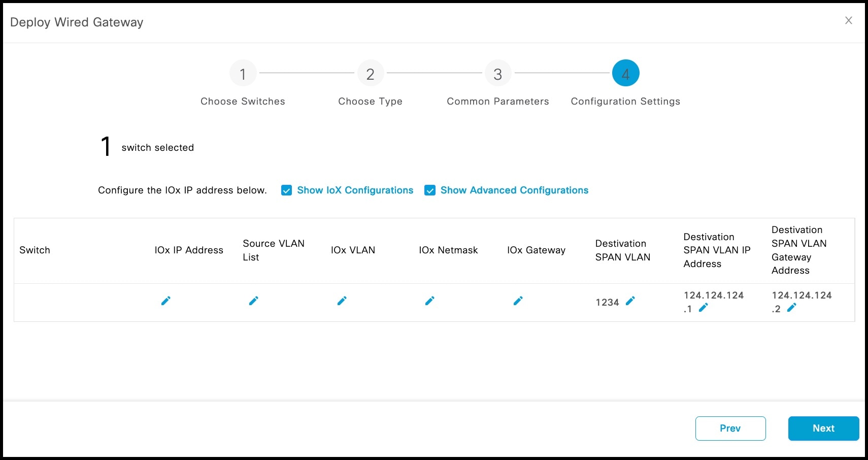
Task: Click the Next button
Action: [x=823, y=428]
